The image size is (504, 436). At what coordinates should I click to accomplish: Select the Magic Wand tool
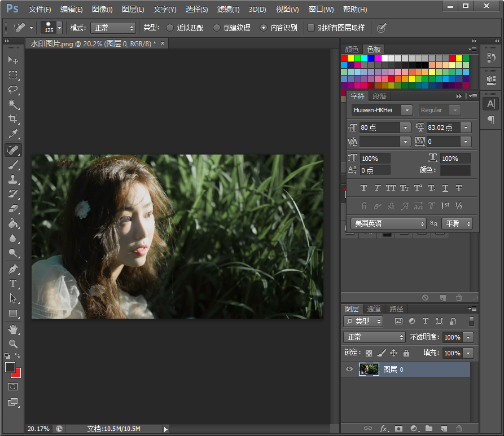point(13,104)
